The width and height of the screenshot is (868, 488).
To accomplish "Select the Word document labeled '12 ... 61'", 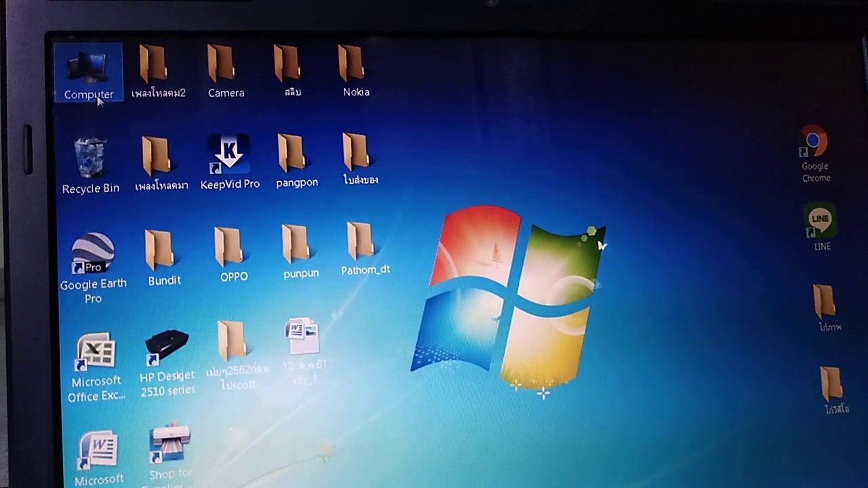I will pos(304,351).
